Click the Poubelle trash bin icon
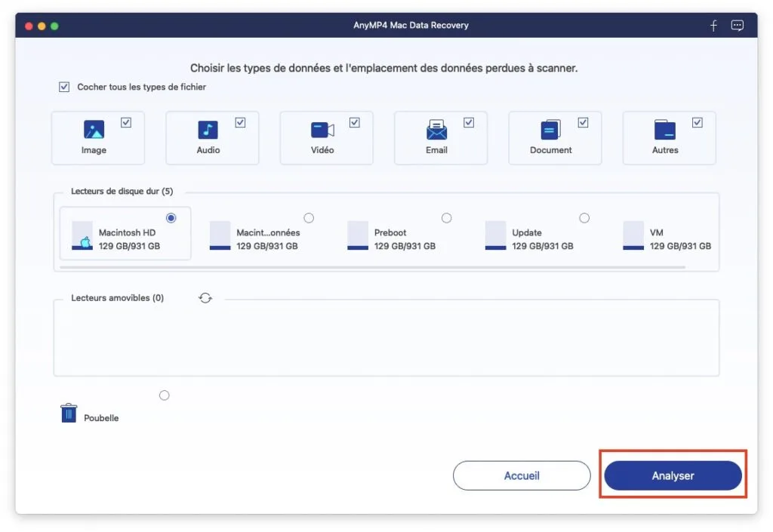773x532 pixels. coord(69,413)
